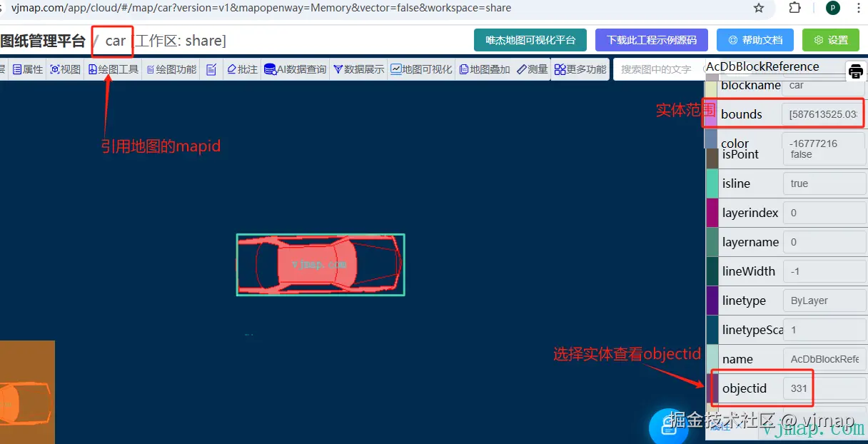Image resolution: width=868 pixels, height=444 pixels.
Task: Click the name value AcDbBlockRefe field
Action: (824, 359)
